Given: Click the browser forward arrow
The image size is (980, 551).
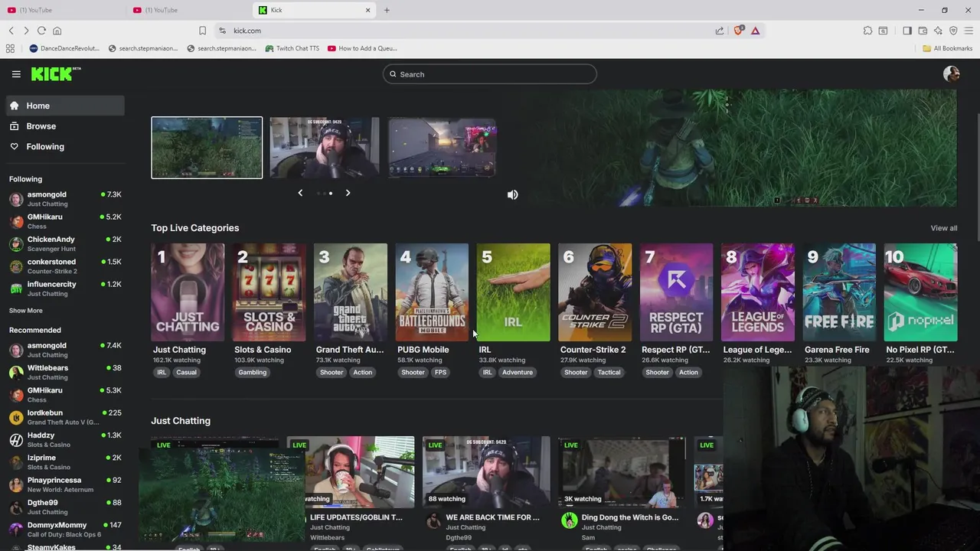Looking at the screenshot, I should pos(26,31).
